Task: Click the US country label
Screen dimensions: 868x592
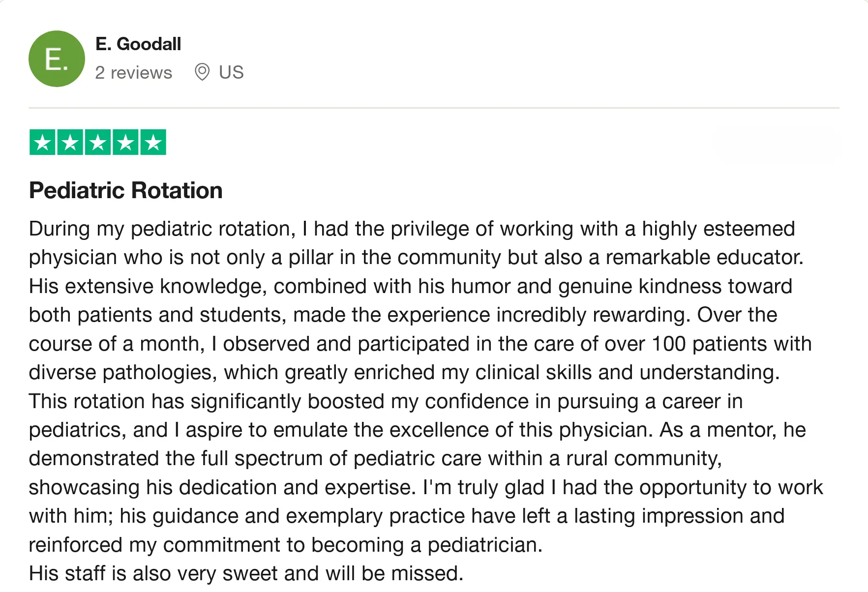Action: 231,73
